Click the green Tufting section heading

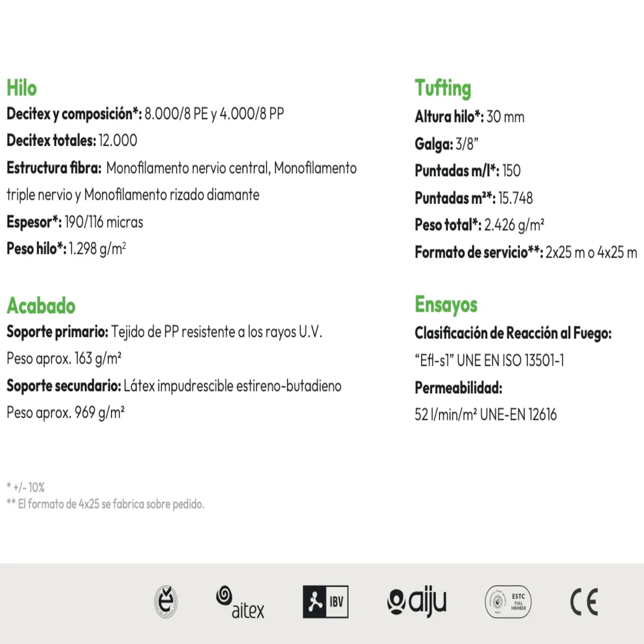tap(443, 88)
